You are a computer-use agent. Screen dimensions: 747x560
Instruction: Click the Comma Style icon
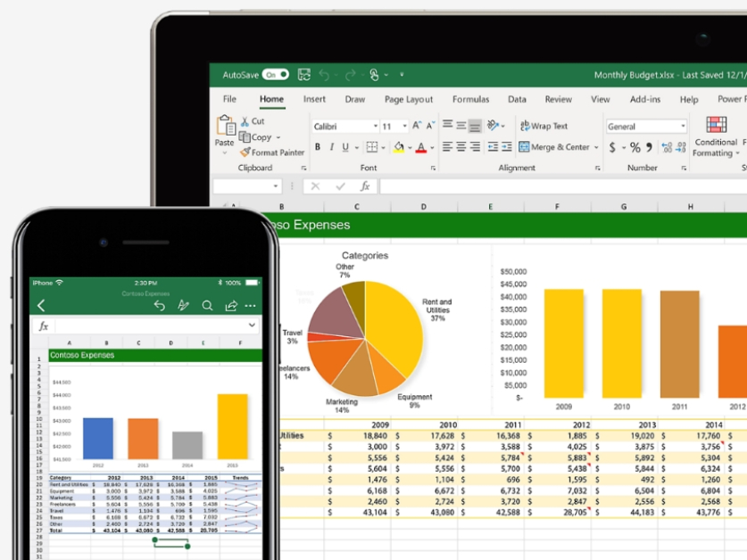649,147
